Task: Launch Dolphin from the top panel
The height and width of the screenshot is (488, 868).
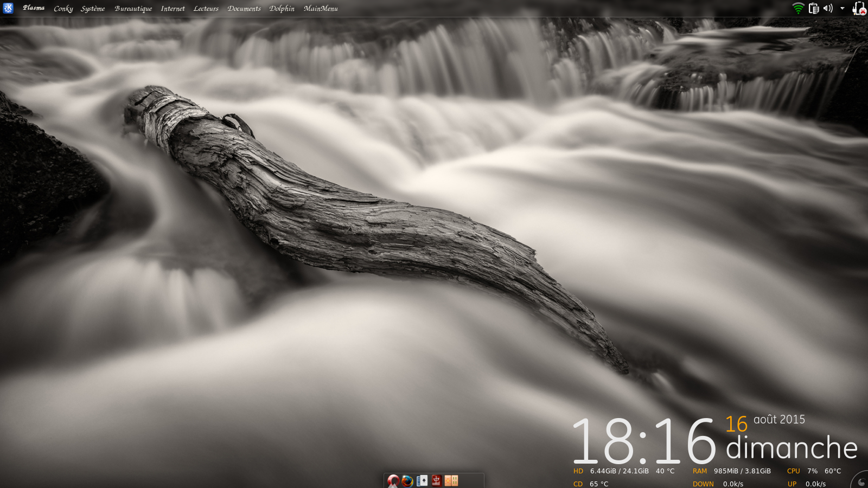Action: point(282,9)
